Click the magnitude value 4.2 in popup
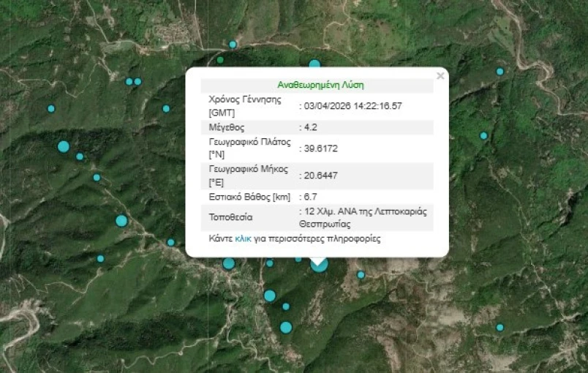 pyautogui.click(x=311, y=127)
